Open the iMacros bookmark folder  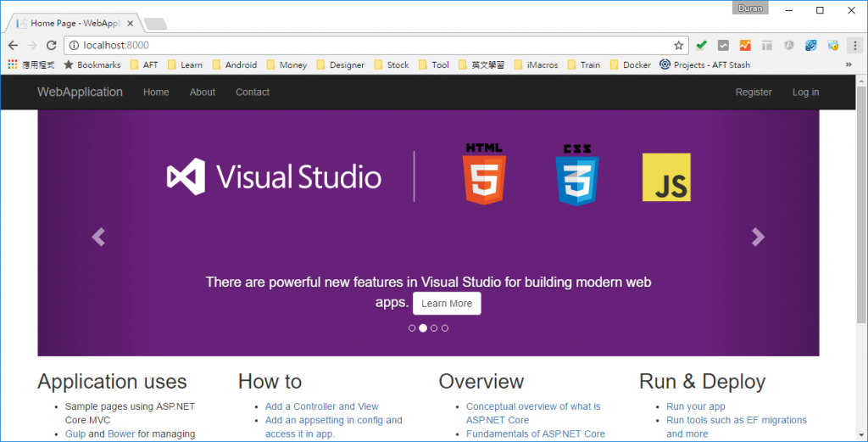(x=536, y=64)
